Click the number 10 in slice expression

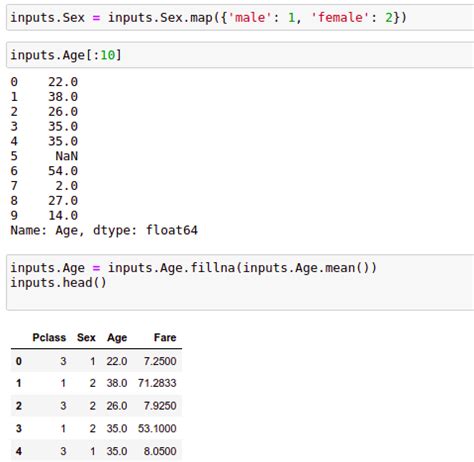pyautogui.click(x=108, y=55)
